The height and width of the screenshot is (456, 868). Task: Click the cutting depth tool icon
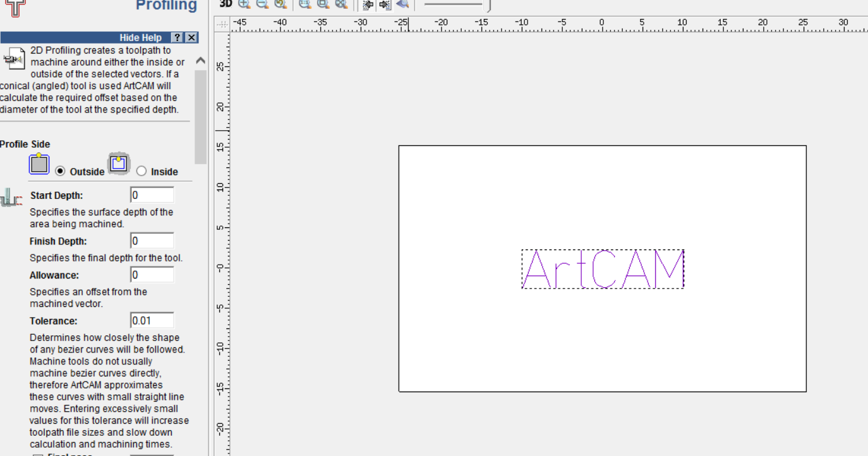pyautogui.click(x=11, y=198)
